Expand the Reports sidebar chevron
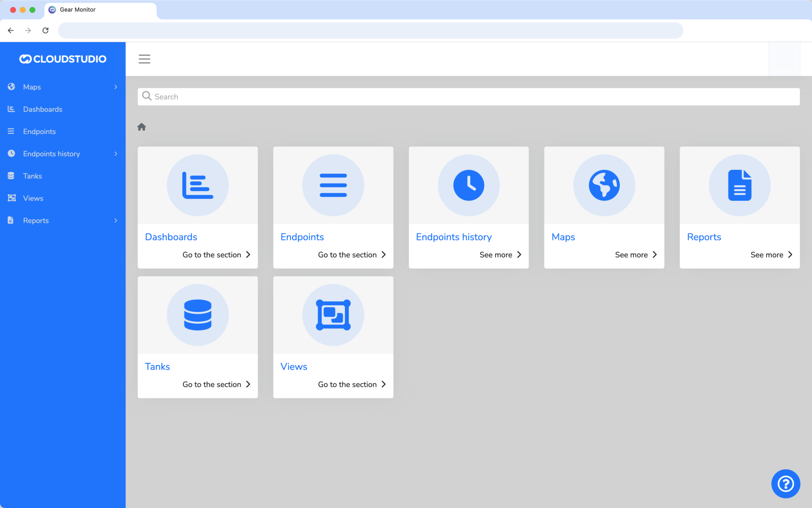Image resolution: width=812 pixels, height=508 pixels. click(x=115, y=220)
